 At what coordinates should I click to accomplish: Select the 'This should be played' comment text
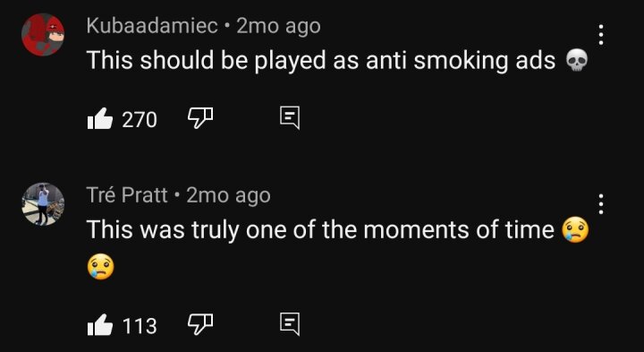(321, 61)
